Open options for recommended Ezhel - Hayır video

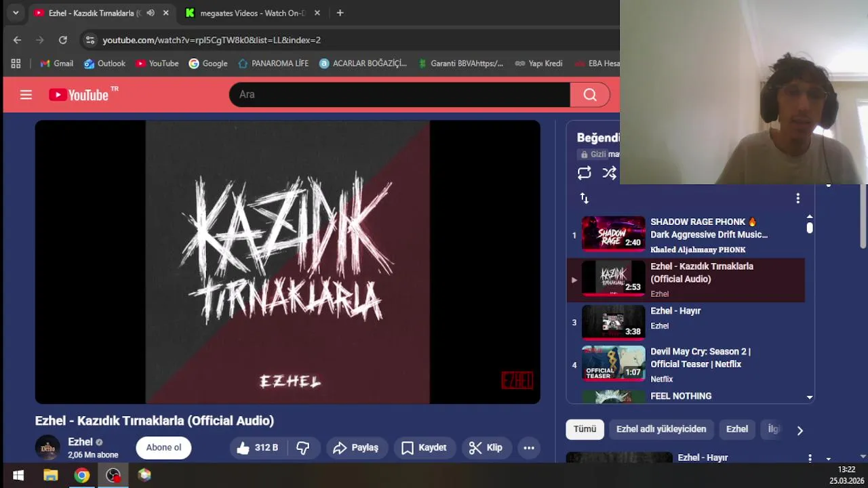coord(810,458)
